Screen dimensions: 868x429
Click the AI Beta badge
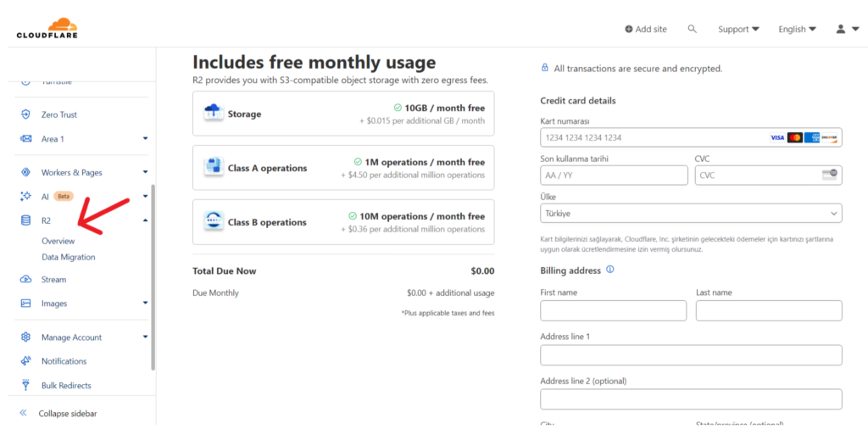pyautogui.click(x=64, y=196)
